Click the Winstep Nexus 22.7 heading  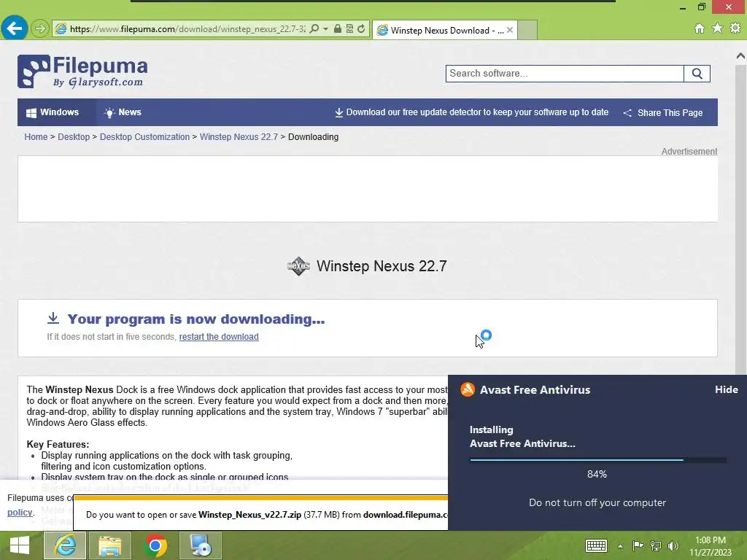[382, 266]
